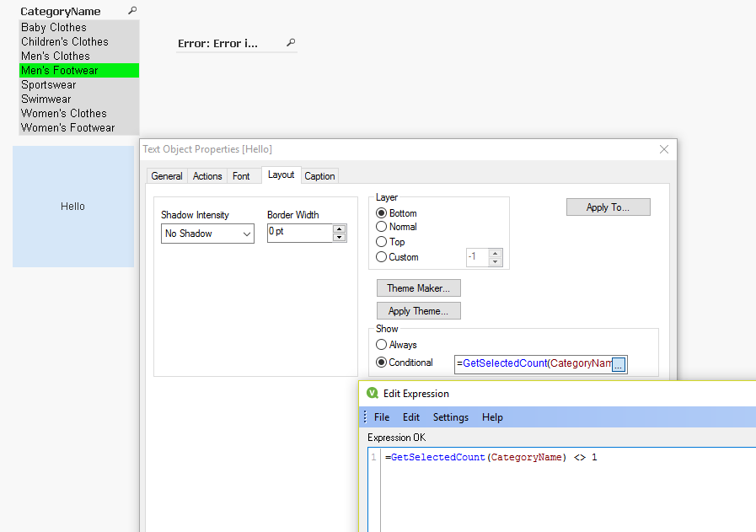The image size is (756, 532).
Task: Click the Apply To... button
Action: 608,207
